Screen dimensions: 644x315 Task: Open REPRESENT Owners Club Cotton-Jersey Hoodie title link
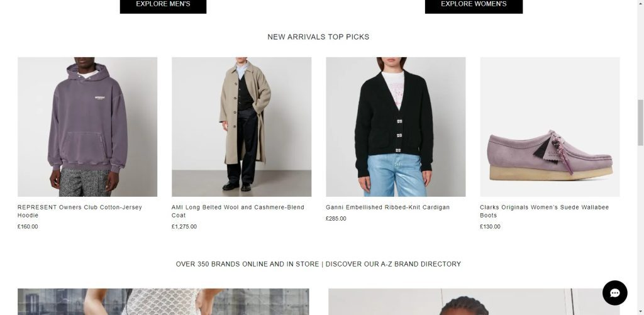(x=80, y=211)
